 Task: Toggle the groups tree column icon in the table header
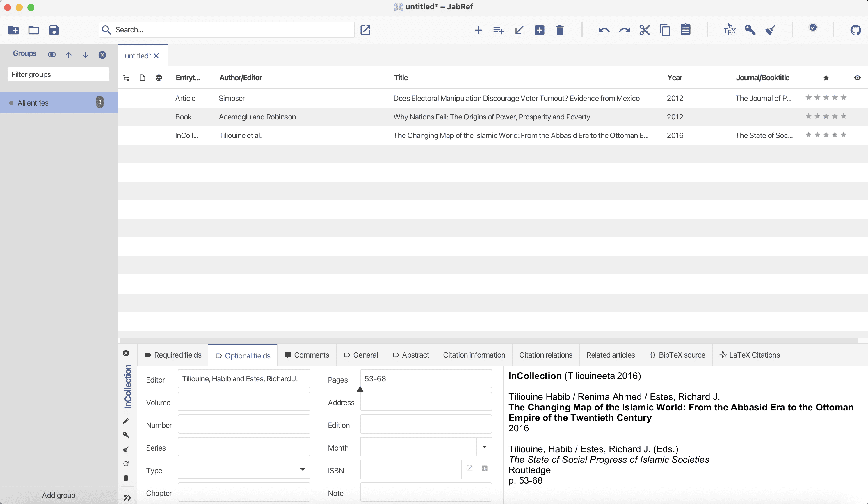click(x=127, y=78)
